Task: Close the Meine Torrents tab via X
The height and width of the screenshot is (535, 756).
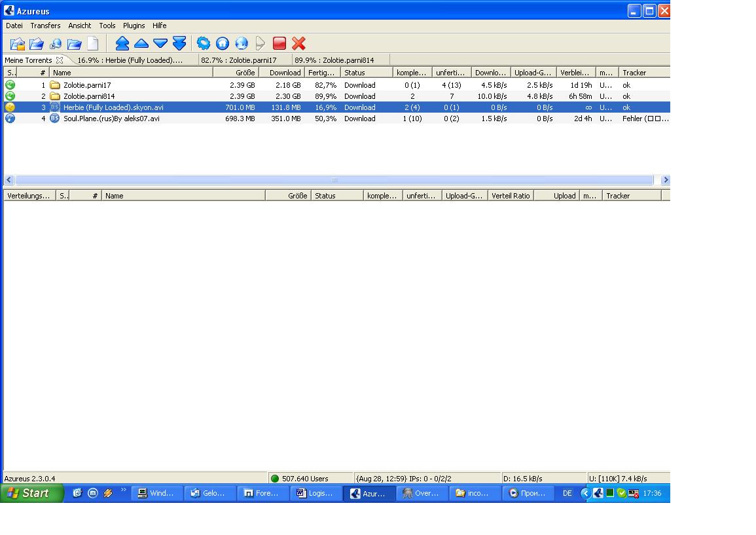Action: [x=60, y=60]
